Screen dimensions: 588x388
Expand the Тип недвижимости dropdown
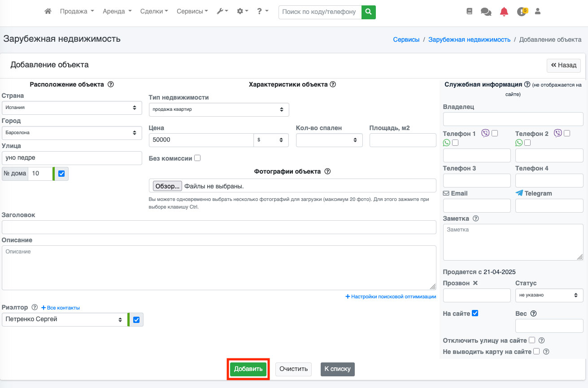[x=218, y=109]
